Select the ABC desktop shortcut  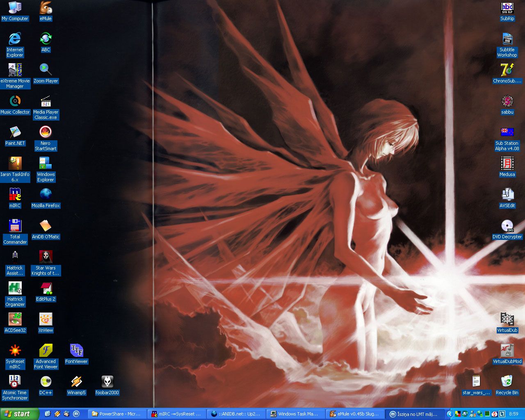pos(46,42)
